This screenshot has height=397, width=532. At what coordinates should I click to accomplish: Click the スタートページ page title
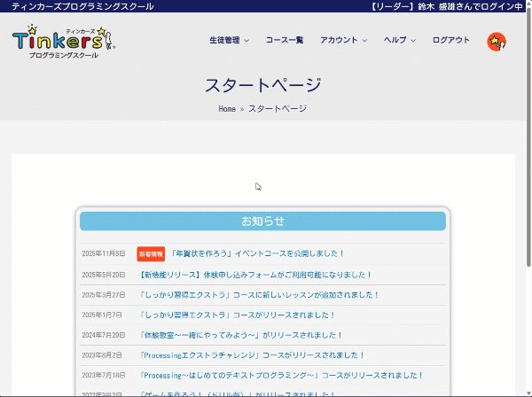263,86
